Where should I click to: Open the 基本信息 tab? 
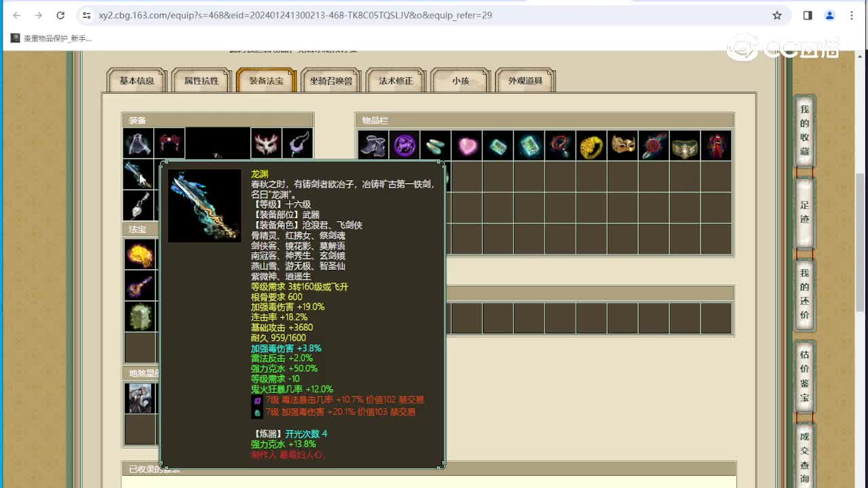137,81
